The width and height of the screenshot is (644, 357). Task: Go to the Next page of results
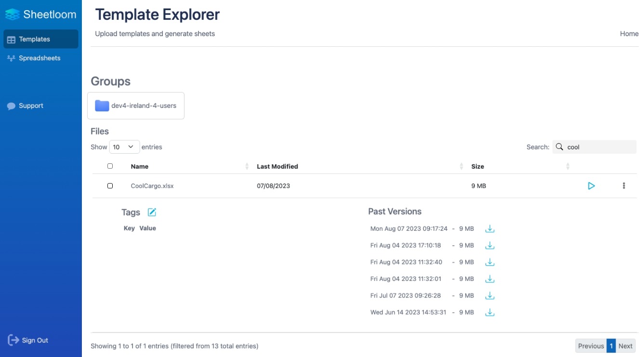625,346
